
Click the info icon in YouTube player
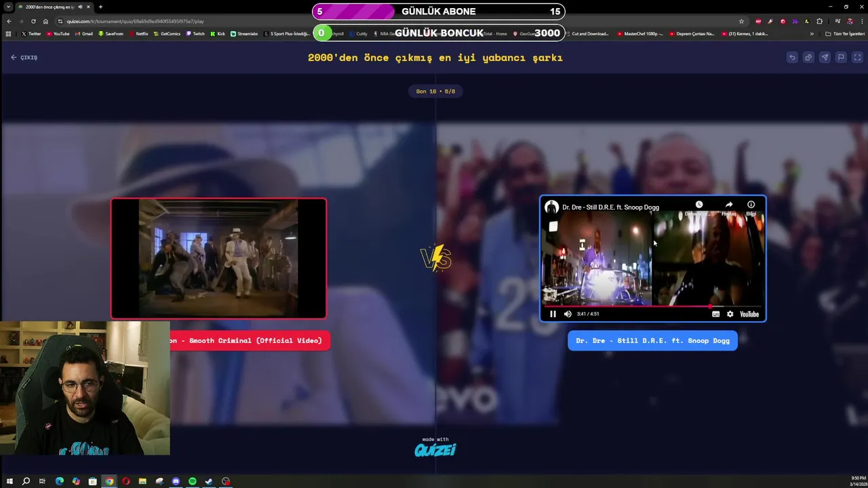[751, 205]
